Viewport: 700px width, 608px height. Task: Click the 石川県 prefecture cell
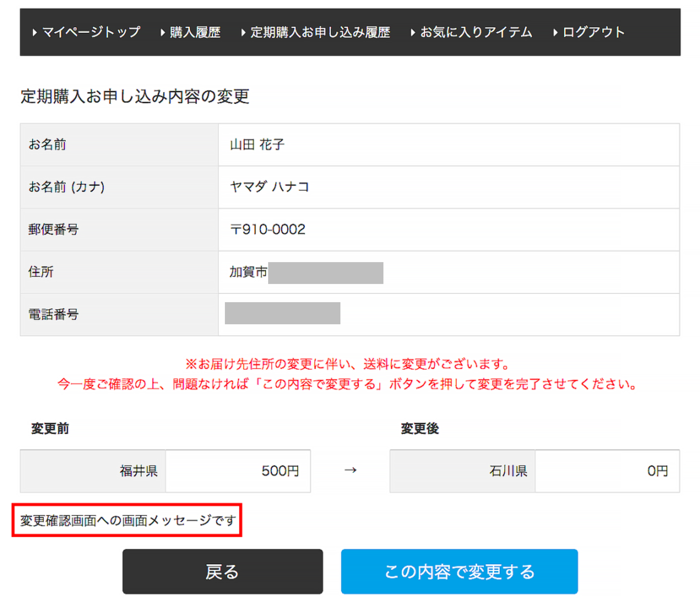pos(508,471)
